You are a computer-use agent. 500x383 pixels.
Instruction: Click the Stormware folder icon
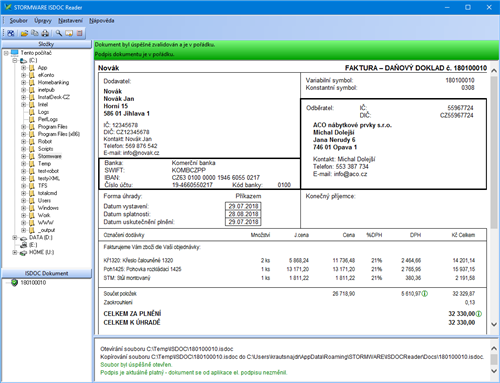[32, 156]
